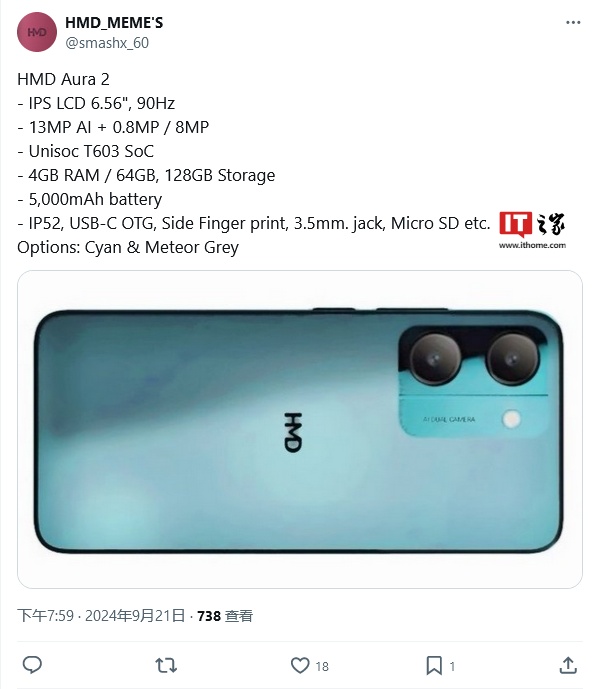
Task: Click the retweet arrows icon
Action: pyautogui.click(x=166, y=665)
